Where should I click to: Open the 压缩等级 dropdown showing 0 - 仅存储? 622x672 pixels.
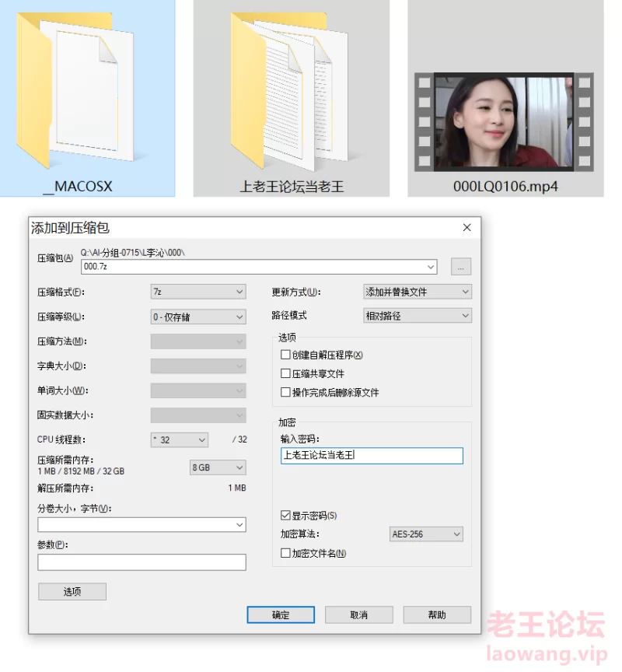coord(198,317)
